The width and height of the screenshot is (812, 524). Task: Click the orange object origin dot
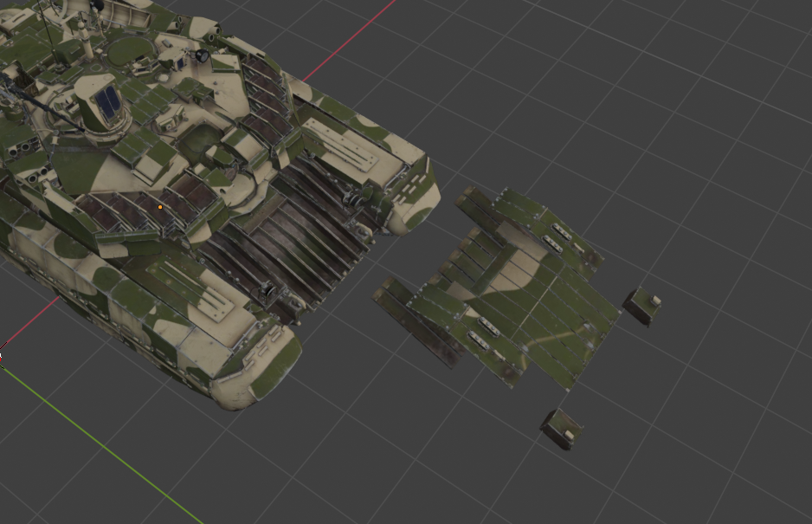(160, 208)
